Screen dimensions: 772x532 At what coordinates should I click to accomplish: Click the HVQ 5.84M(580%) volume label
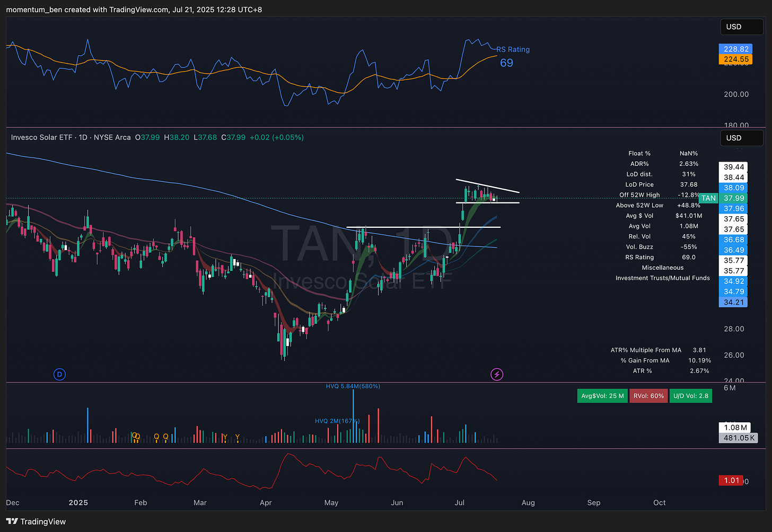tap(353, 386)
